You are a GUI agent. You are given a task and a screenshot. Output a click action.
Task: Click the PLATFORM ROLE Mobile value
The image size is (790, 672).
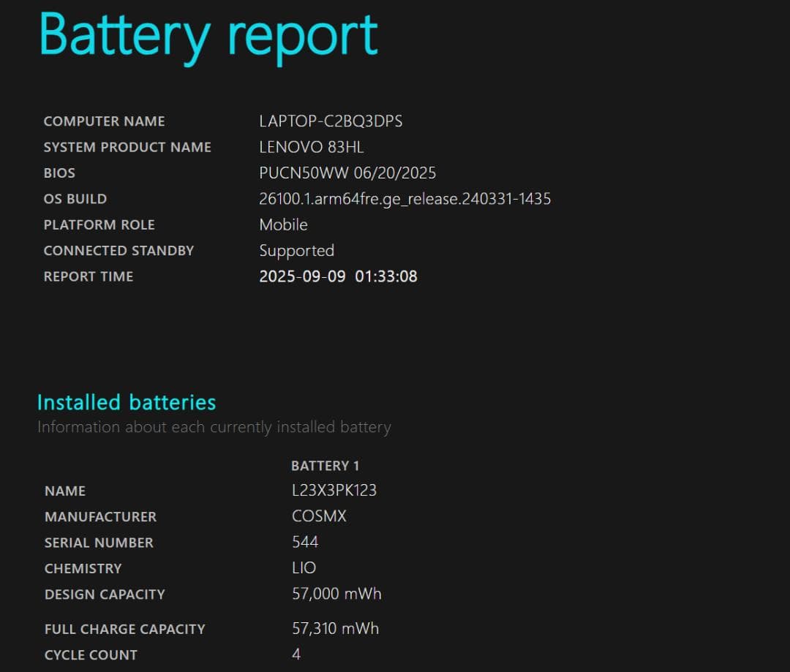point(284,225)
